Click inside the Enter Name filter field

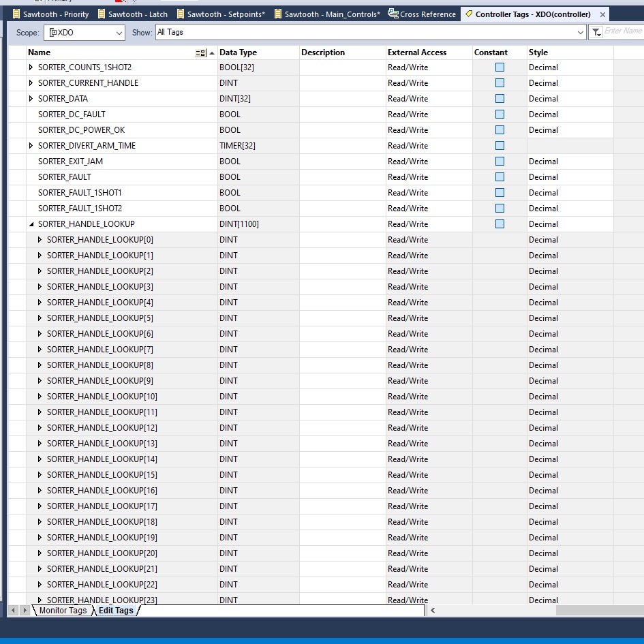(622, 32)
